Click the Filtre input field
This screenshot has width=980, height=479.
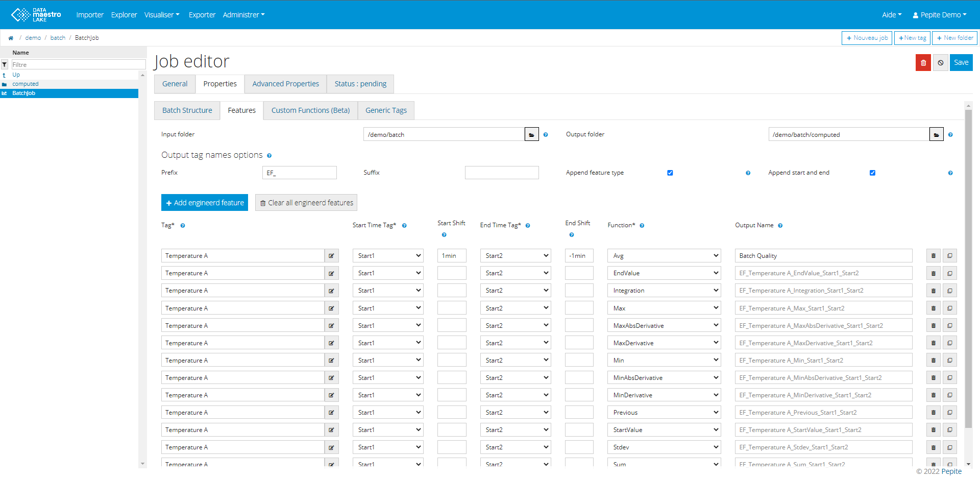(79, 65)
